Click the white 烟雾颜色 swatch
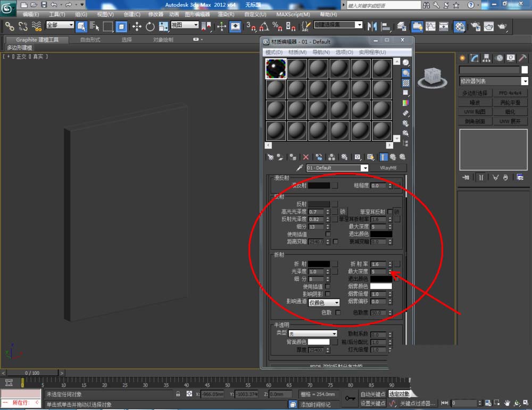Screen dimensions: 532x410 (x=381, y=286)
